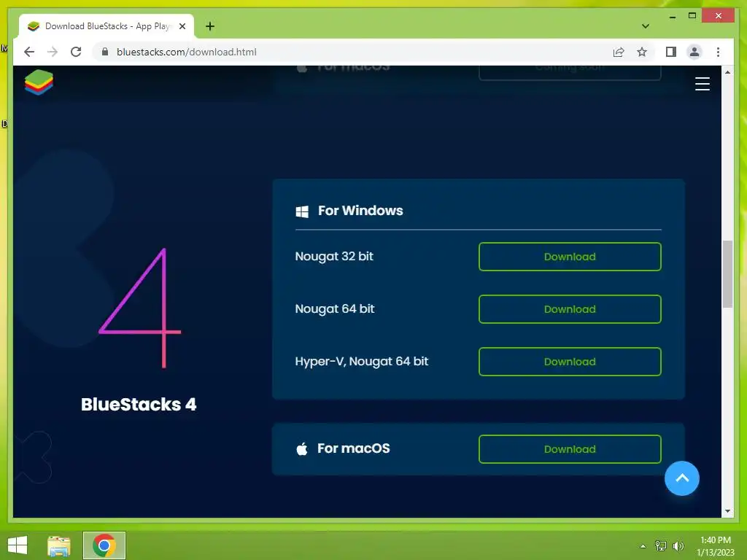Click the address bar URL
Viewport: 747px width, 560px height.
point(186,52)
